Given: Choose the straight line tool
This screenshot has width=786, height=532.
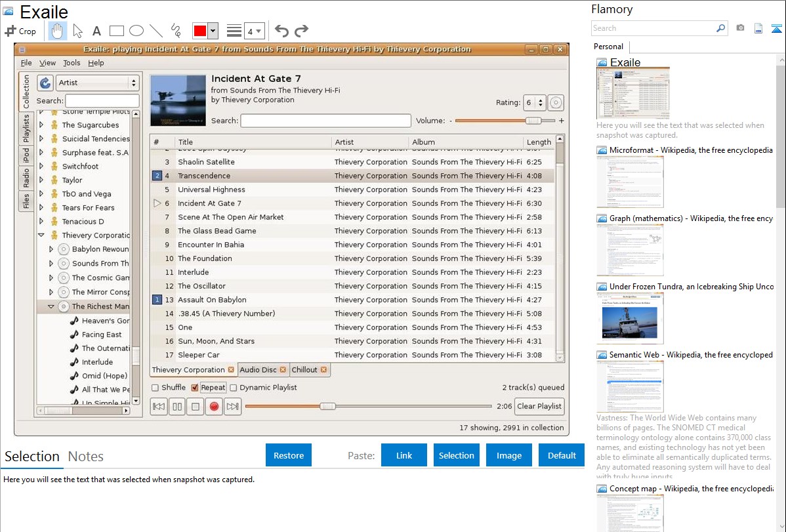Looking at the screenshot, I should pos(156,31).
